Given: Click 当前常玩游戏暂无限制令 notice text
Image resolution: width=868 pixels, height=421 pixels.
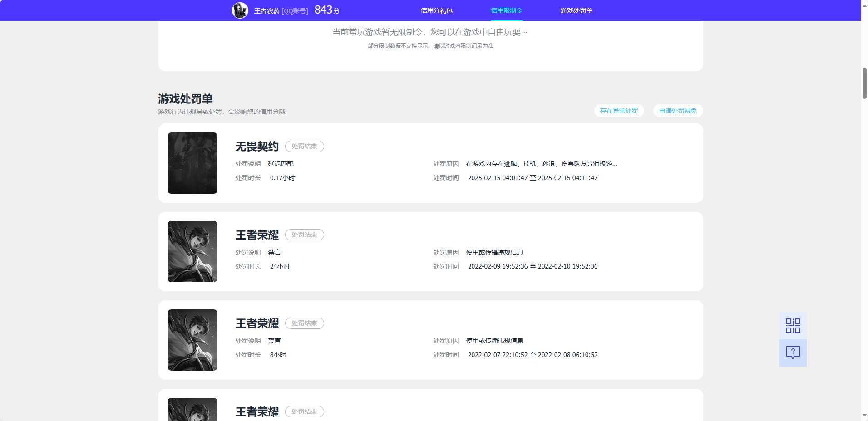Looking at the screenshot, I should (430, 32).
